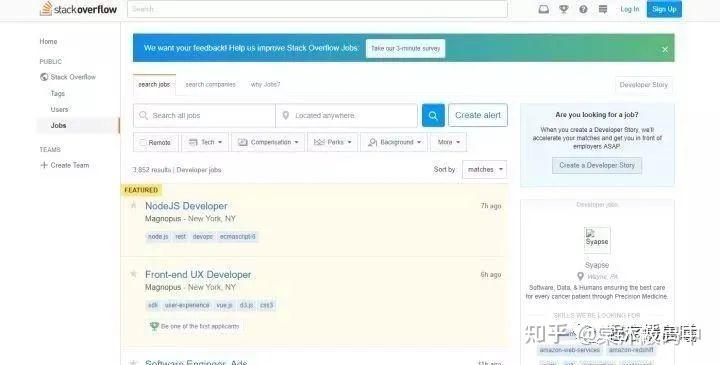720x365 pixels.
Task: Click Create a Developer Story button
Action: click(x=597, y=165)
